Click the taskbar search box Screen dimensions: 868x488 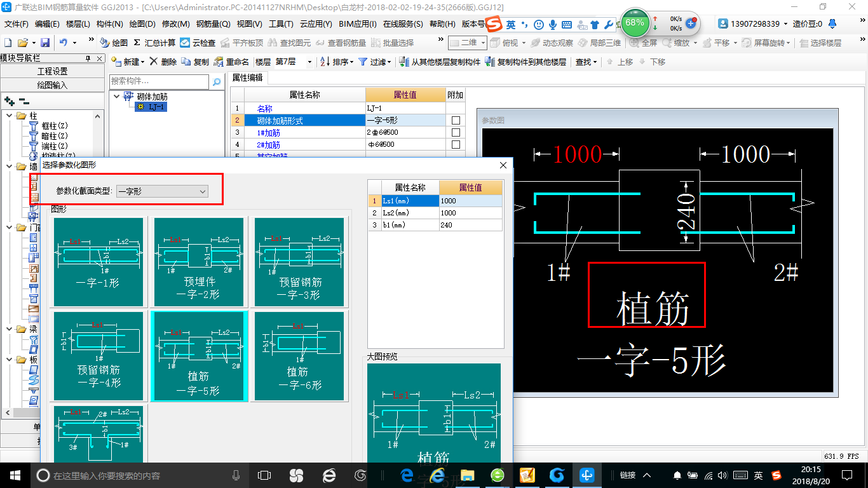[x=139, y=475]
